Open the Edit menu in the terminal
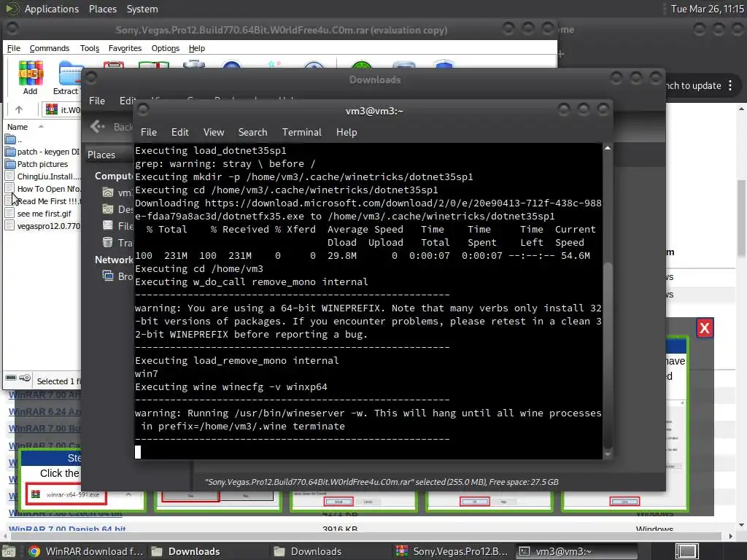Image resolution: width=747 pixels, height=560 pixels. (x=180, y=133)
